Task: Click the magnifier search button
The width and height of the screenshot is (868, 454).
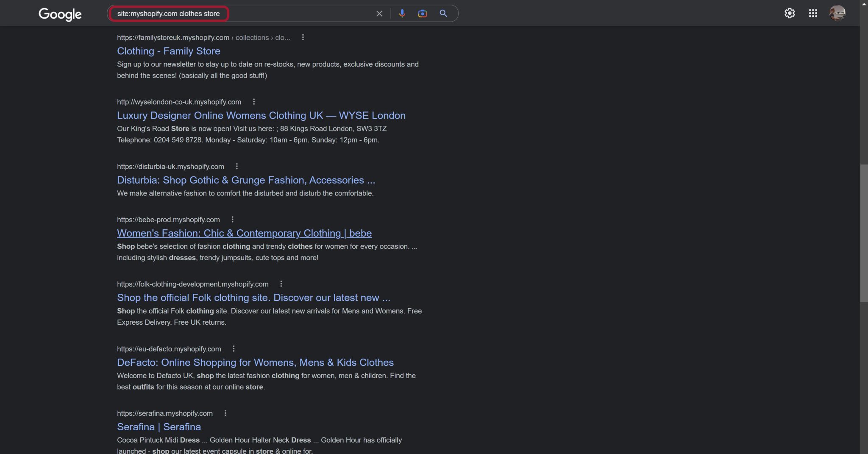Action: [x=443, y=14]
